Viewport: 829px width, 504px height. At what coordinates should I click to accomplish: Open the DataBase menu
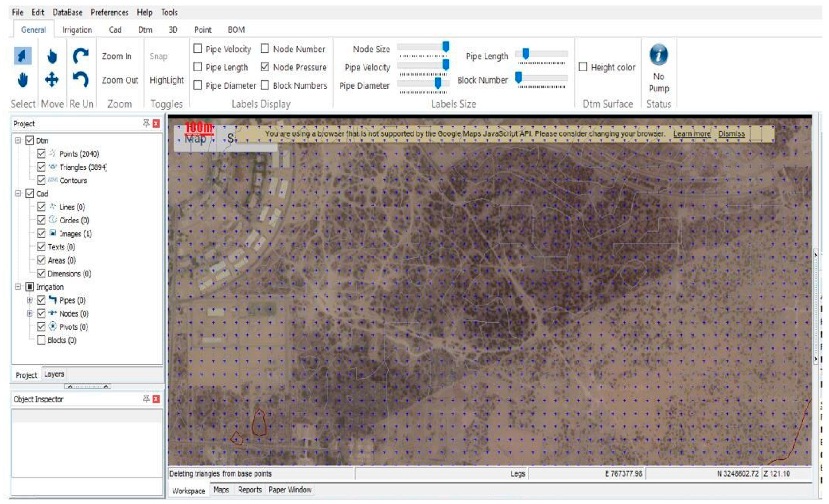67,12
